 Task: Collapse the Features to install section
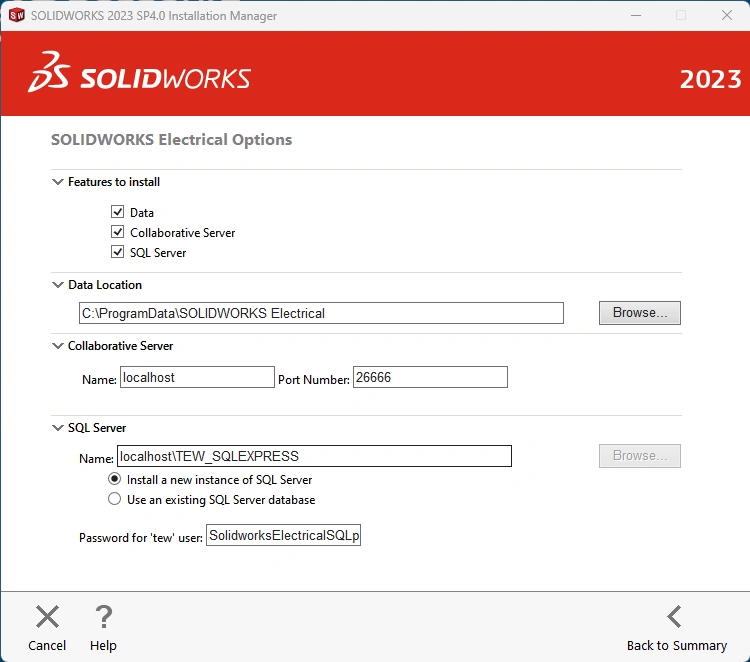click(57, 182)
